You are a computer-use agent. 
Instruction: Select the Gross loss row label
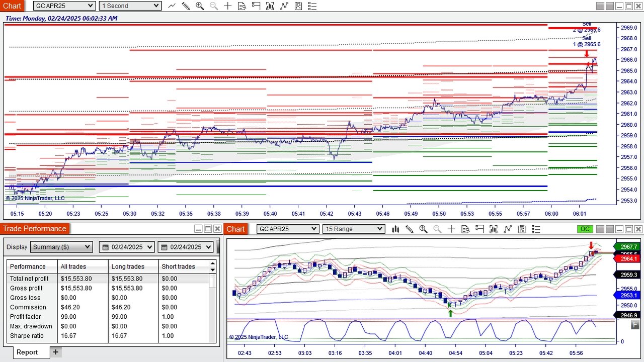point(24,298)
